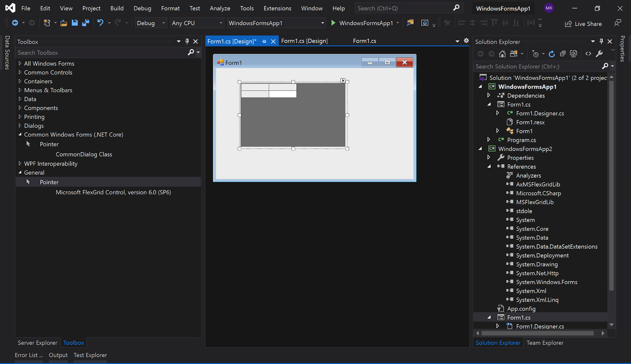Expand Menus & Toolbars category

click(20, 90)
